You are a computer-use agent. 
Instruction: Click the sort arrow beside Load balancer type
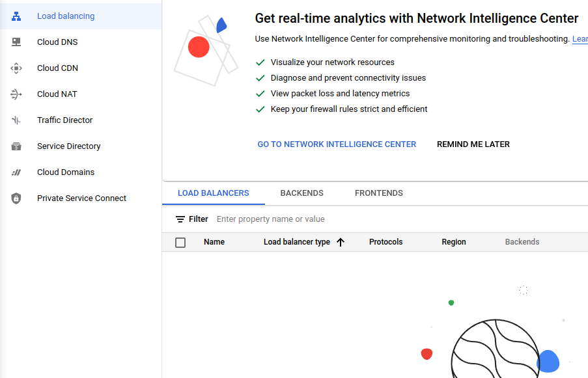tap(341, 242)
